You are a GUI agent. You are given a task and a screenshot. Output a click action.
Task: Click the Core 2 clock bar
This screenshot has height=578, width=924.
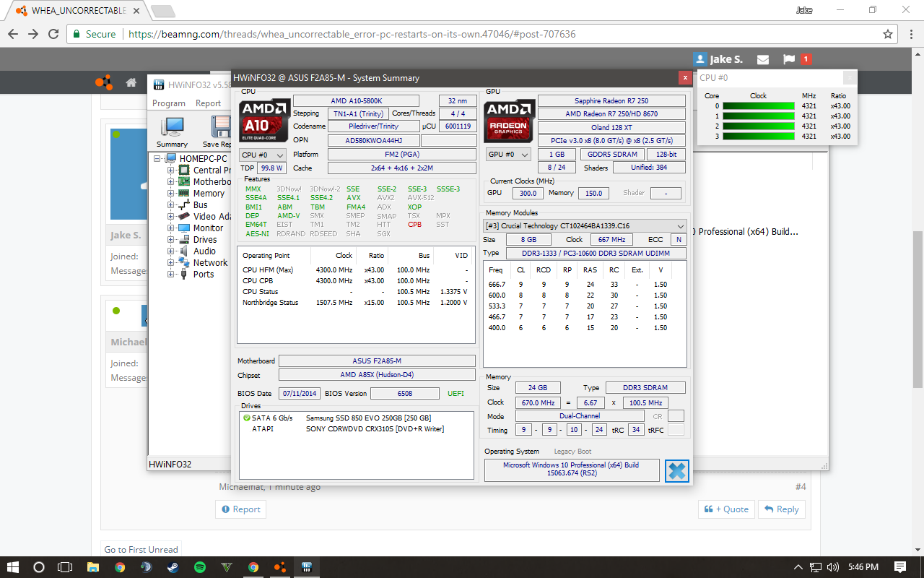(x=759, y=126)
